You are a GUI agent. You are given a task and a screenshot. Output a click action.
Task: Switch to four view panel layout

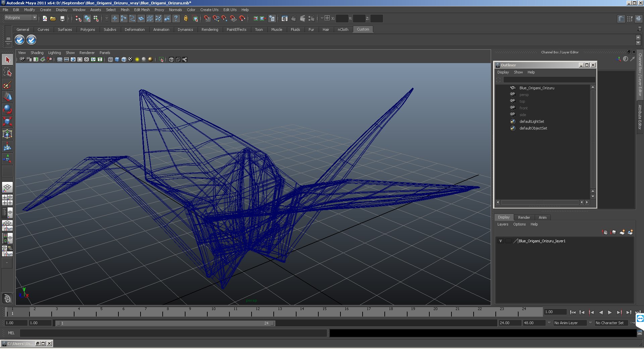[x=7, y=200]
